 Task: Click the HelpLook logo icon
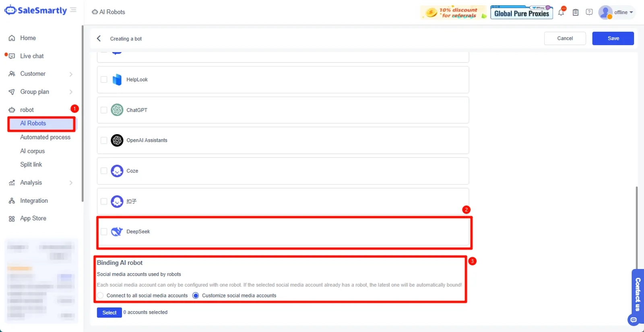tap(117, 79)
